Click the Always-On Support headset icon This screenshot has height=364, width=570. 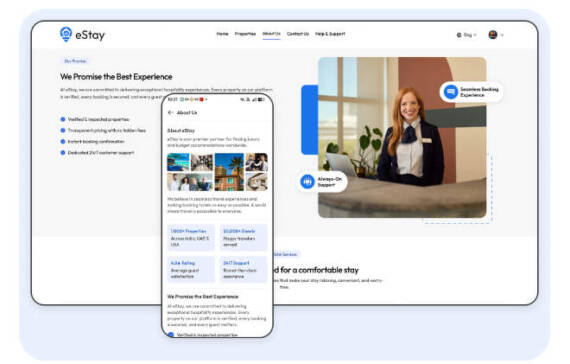[307, 181]
